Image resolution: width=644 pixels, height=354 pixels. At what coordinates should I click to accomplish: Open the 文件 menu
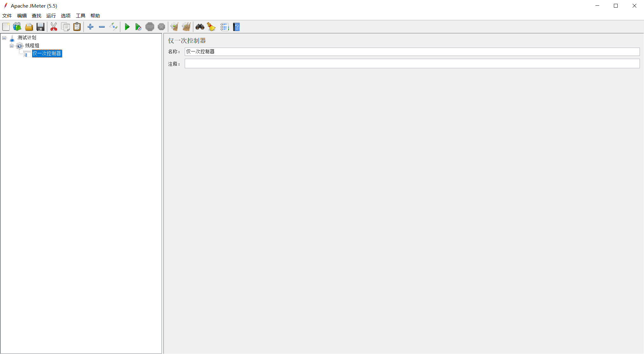click(7, 16)
